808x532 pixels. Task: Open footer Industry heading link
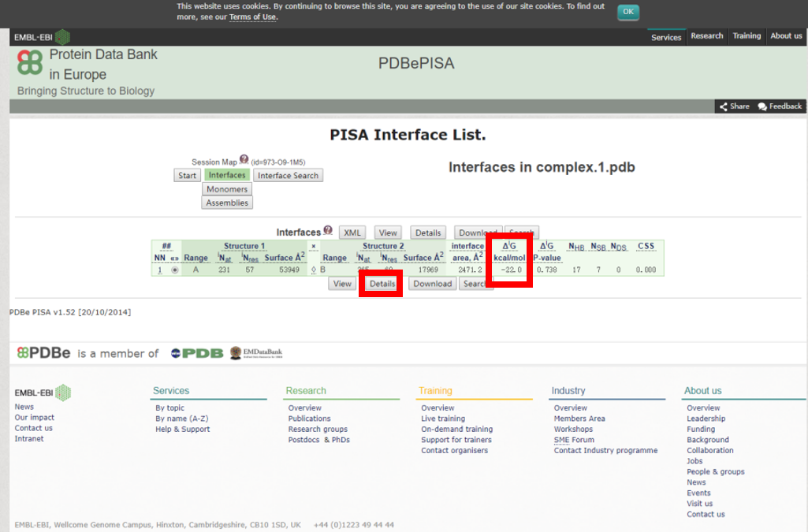[568, 391]
